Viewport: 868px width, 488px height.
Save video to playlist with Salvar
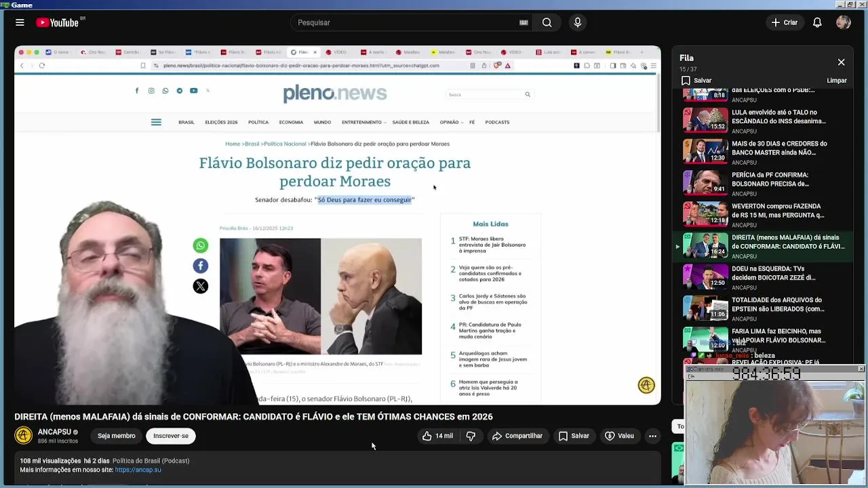tap(574, 436)
